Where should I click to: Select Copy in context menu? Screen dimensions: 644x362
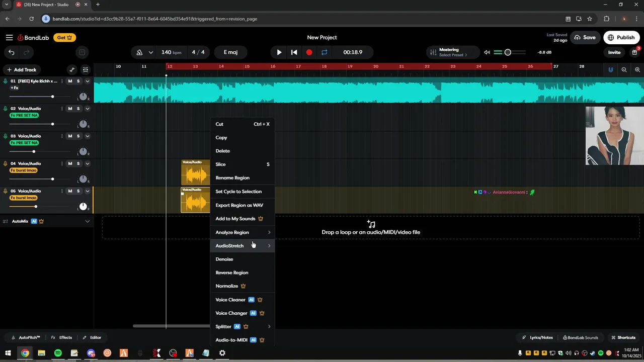point(243,138)
